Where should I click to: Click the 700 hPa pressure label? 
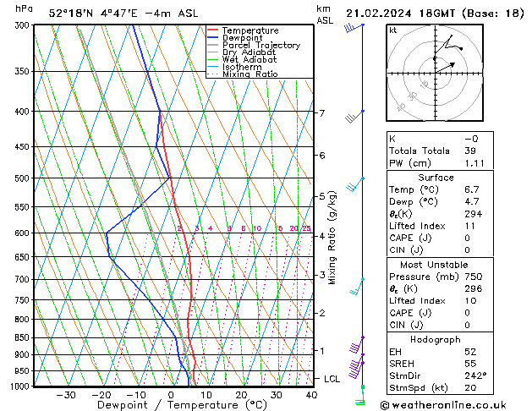coord(24,279)
